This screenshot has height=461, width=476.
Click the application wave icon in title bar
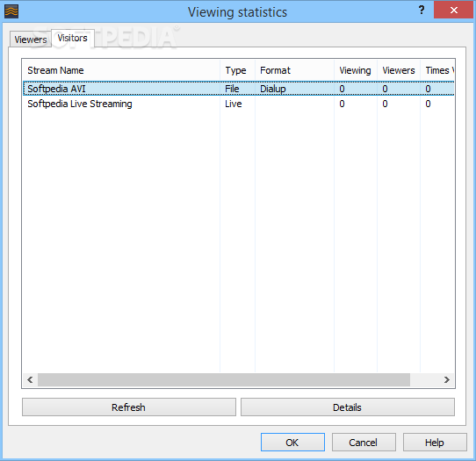11,11
